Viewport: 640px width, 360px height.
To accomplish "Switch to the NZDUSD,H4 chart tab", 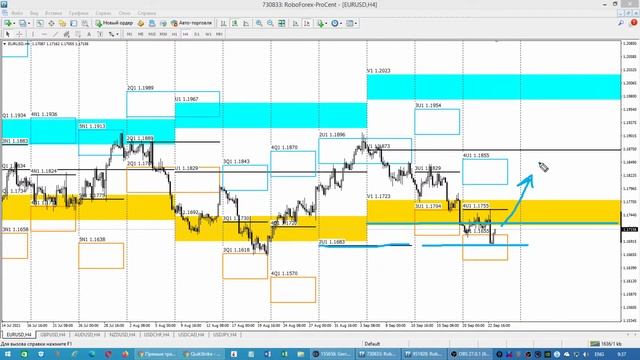I will coord(122,335).
